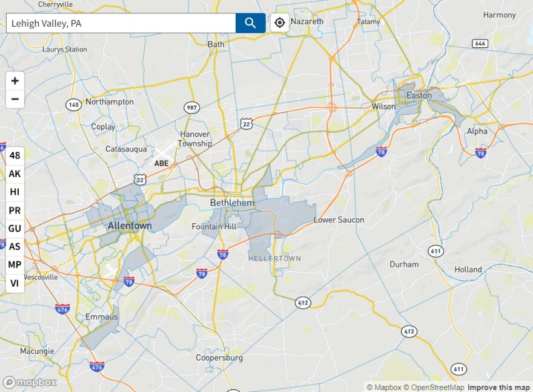The width and height of the screenshot is (533, 392).
Task: Select the AS American Samoa view
Action: tap(15, 246)
